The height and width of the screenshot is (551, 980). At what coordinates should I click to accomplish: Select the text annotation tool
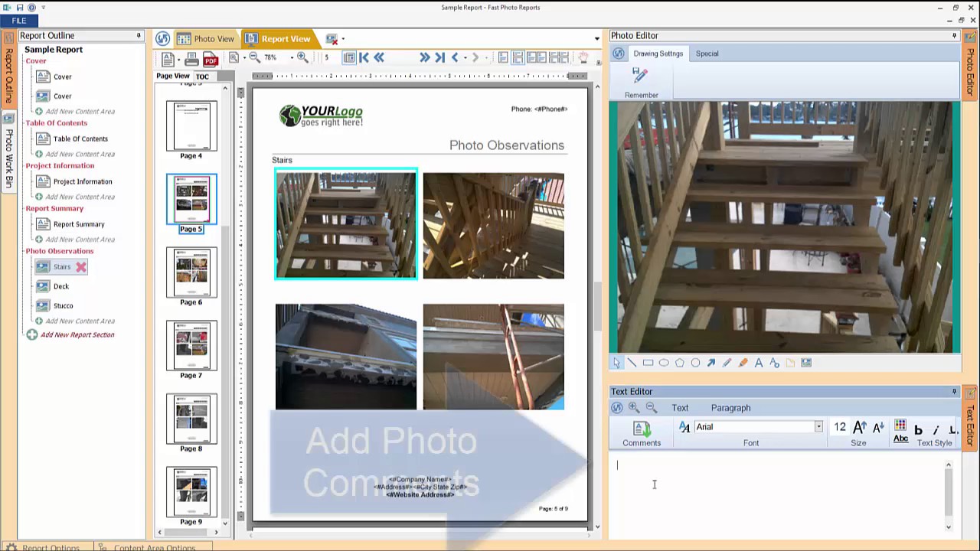point(759,363)
